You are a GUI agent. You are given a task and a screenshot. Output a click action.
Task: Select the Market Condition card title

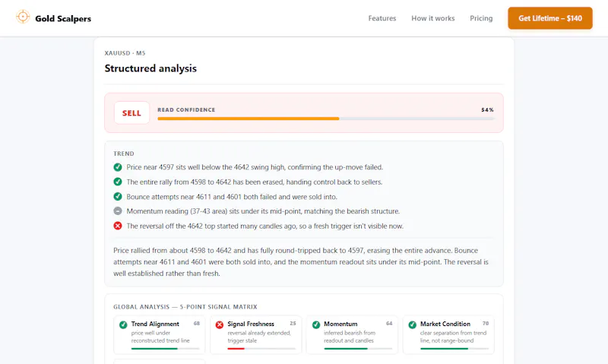point(445,324)
